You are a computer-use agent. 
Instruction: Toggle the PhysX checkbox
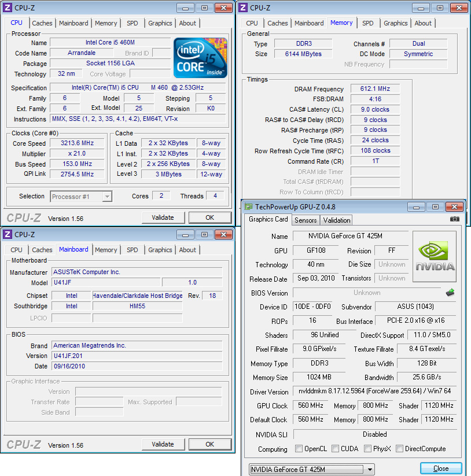[367, 448]
